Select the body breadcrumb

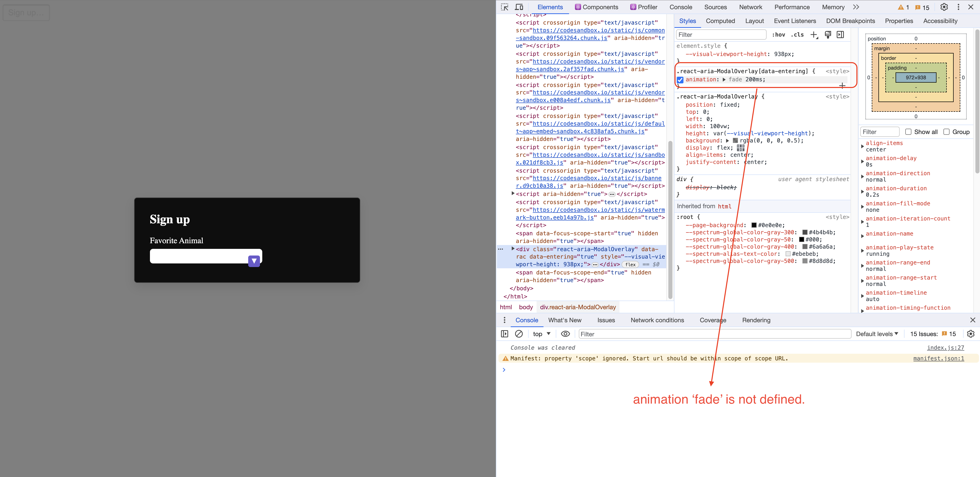(x=525, y=307)
